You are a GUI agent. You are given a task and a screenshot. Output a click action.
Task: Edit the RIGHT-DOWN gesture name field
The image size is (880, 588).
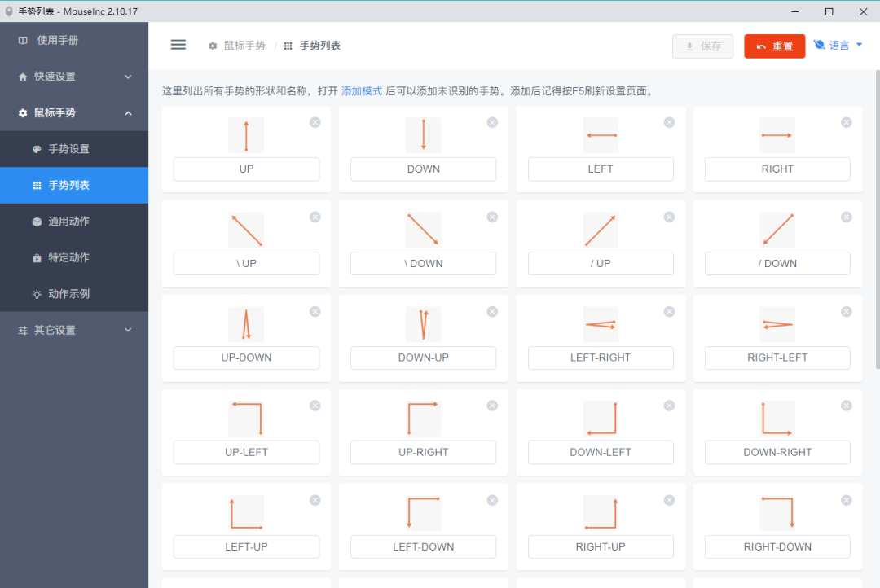point(777,546)
